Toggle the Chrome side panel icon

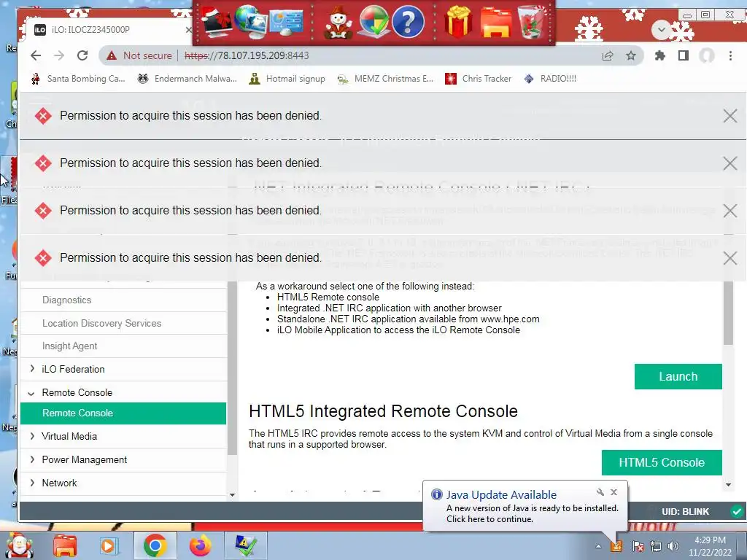(x=683, y=55)
